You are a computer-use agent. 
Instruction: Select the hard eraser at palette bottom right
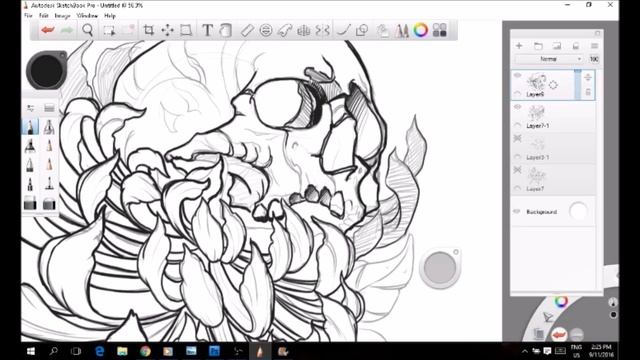click(x=49, y=203)
